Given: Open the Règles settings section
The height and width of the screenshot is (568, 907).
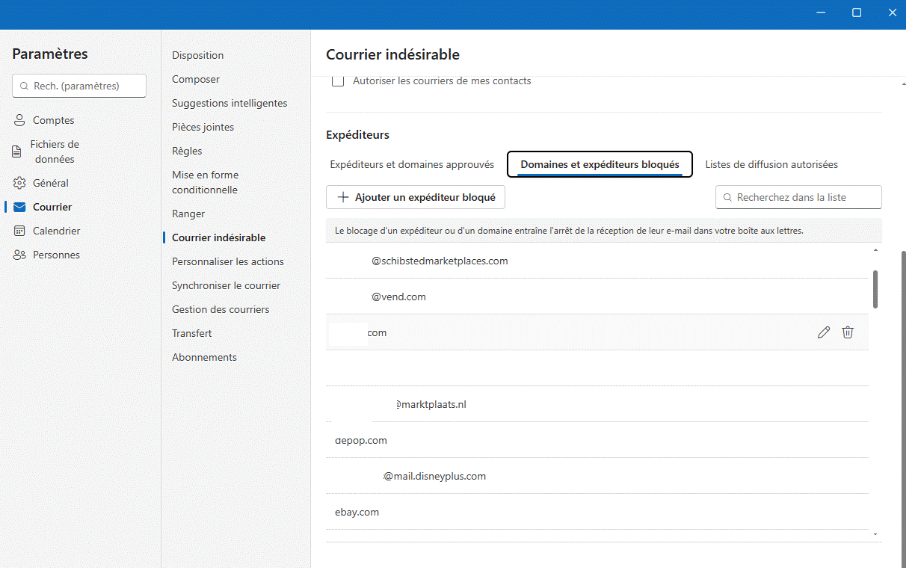Looking at the screenshot, I should tap(187, 151).
